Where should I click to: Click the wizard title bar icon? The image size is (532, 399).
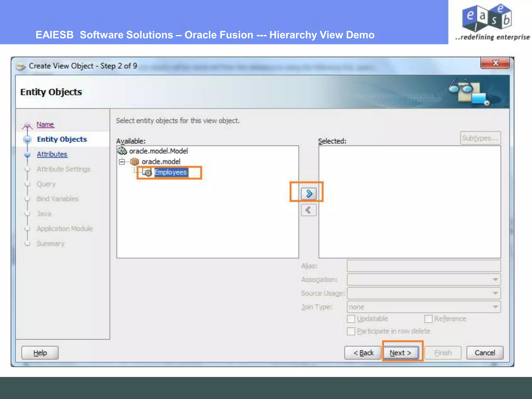click(21, 66)
